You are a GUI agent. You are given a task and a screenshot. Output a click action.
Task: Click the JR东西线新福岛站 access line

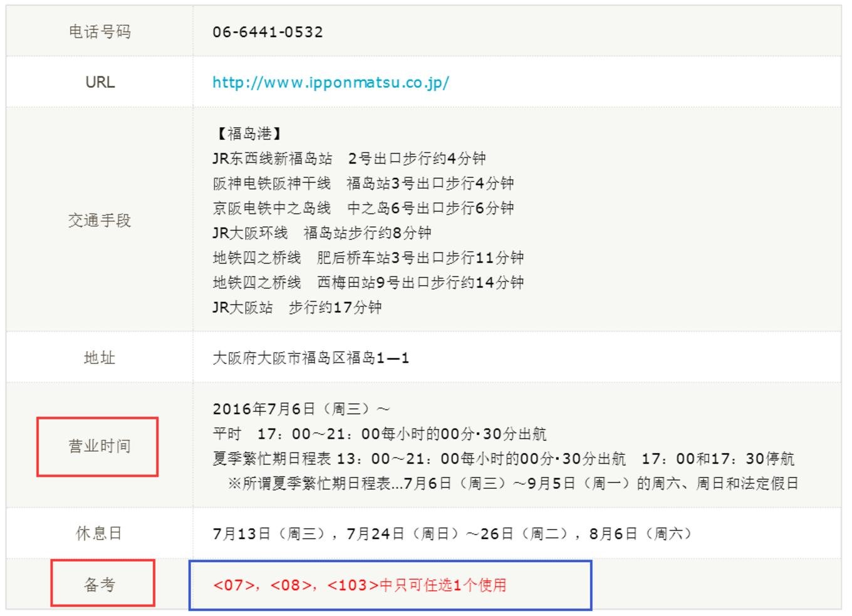pyautogui.click(x=349, y=159)
